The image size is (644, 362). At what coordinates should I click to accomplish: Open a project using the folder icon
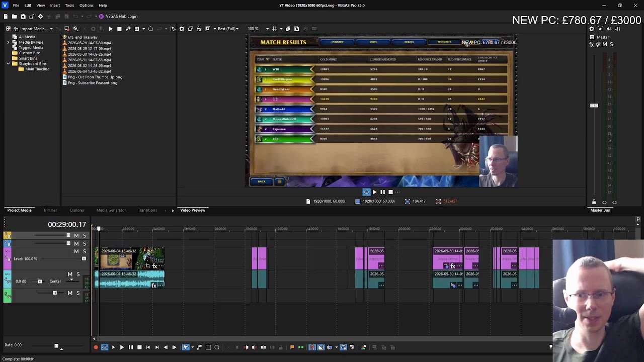tap(14, 17)
